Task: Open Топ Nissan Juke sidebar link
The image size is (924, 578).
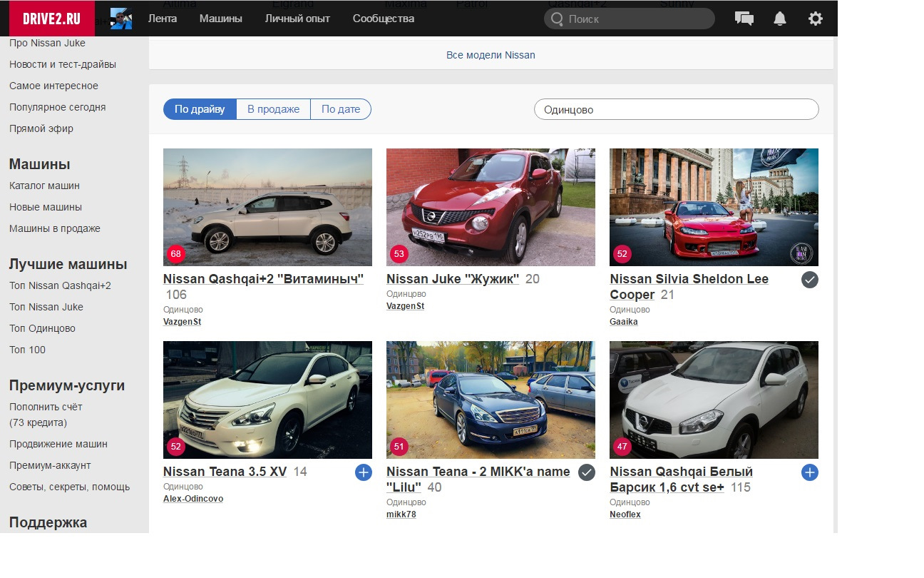Action: tap(46, 307)
